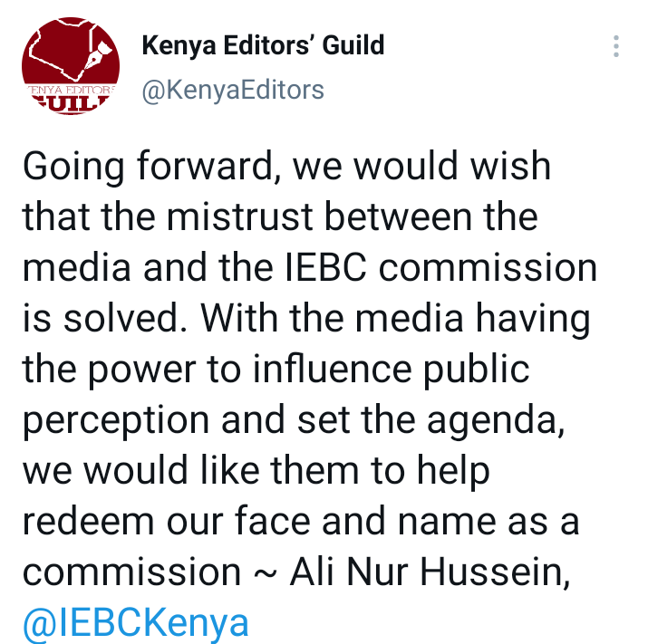Click the line 'we would like them to help'
The height and width of the screenshot is (644, 648).
pos(256,471)
